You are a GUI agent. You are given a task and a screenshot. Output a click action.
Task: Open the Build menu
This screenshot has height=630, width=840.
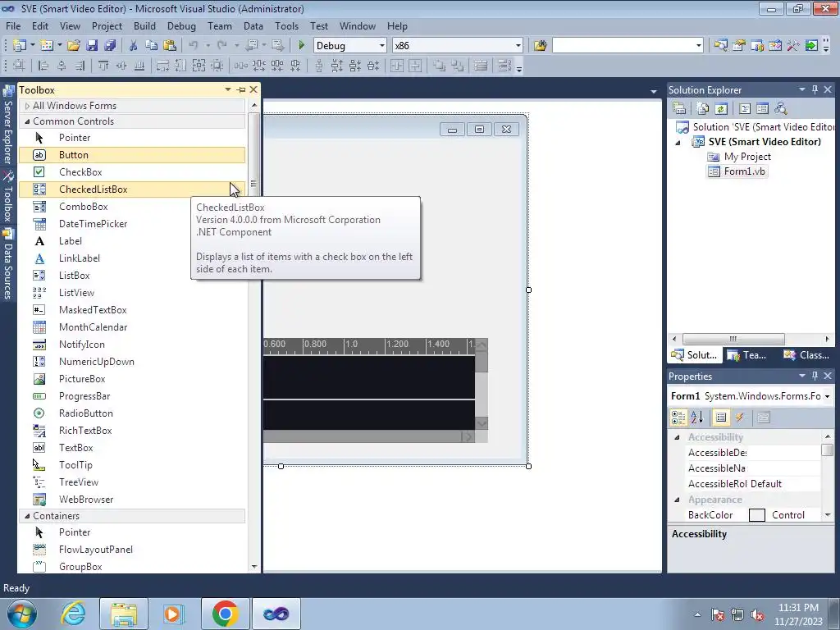point(144,26)
